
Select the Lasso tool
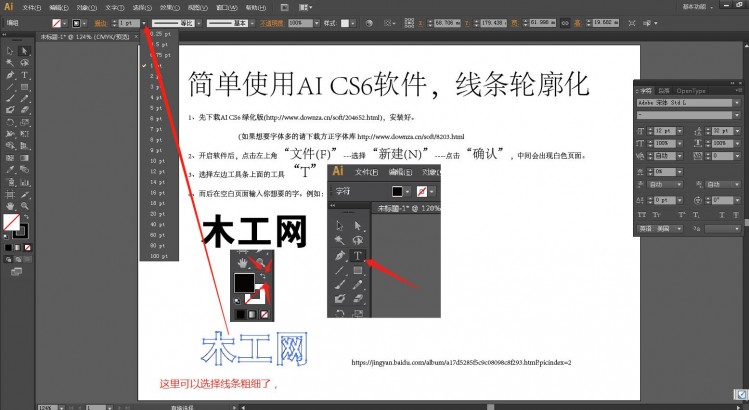pos(24,63)
